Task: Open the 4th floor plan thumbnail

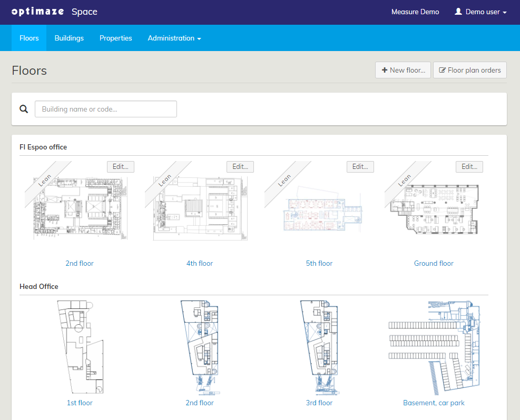Action: (x=200, y=209)
